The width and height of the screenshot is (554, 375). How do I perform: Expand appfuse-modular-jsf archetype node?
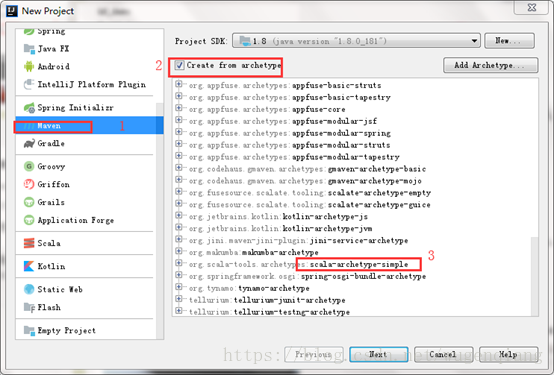tap(179, 120)
